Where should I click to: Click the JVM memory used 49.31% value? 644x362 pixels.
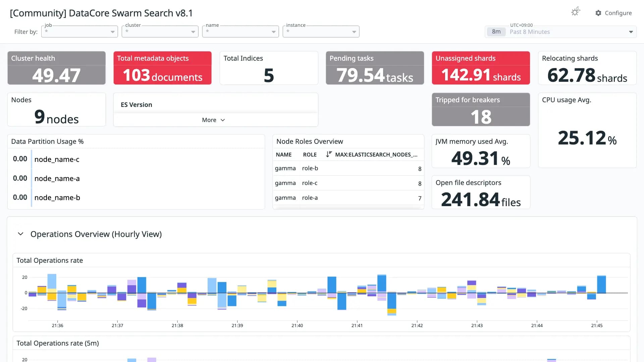coord(481,158)
